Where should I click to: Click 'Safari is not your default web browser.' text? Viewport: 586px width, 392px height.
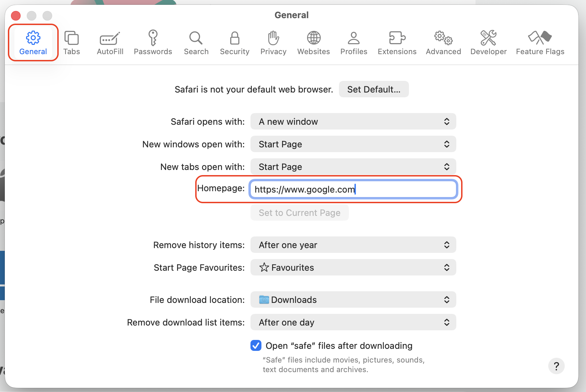coord(254,89)
